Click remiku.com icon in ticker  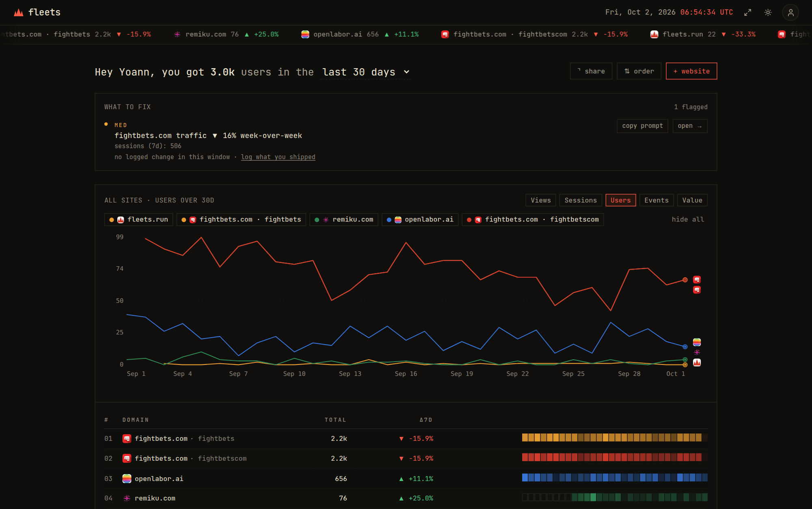click(x=177, y=35)
